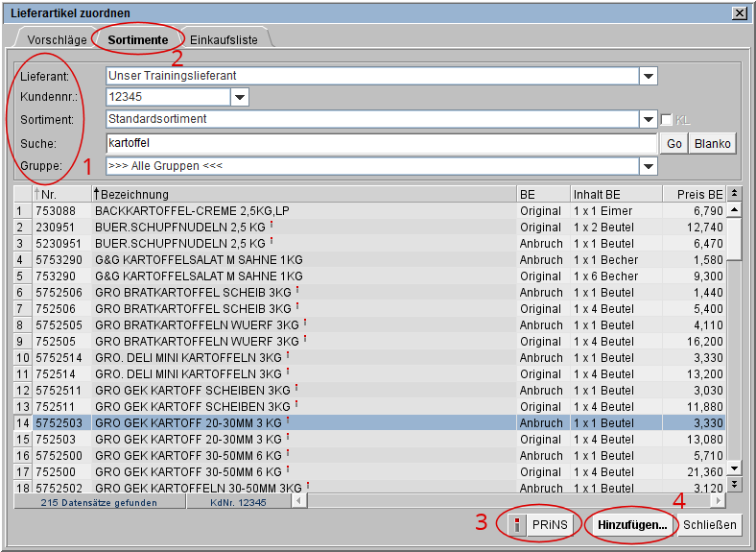
Task: Switch to the Vorschläge tab
Action: point(57,39)
